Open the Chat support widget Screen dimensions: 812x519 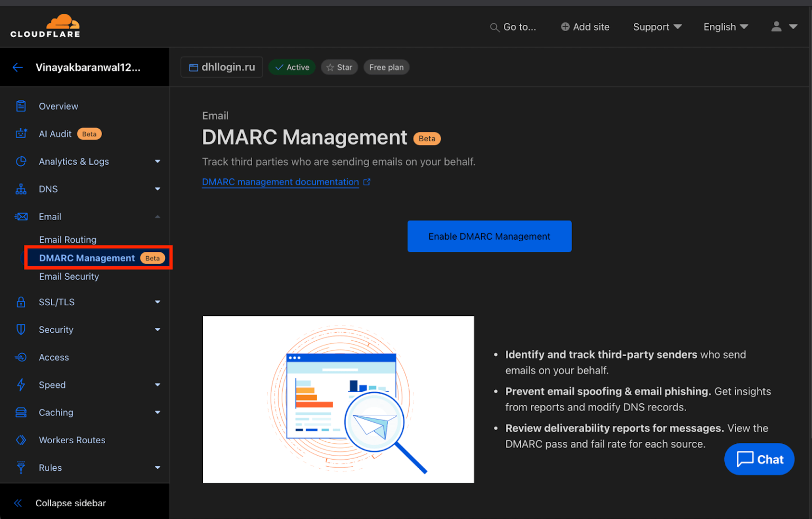759,459
